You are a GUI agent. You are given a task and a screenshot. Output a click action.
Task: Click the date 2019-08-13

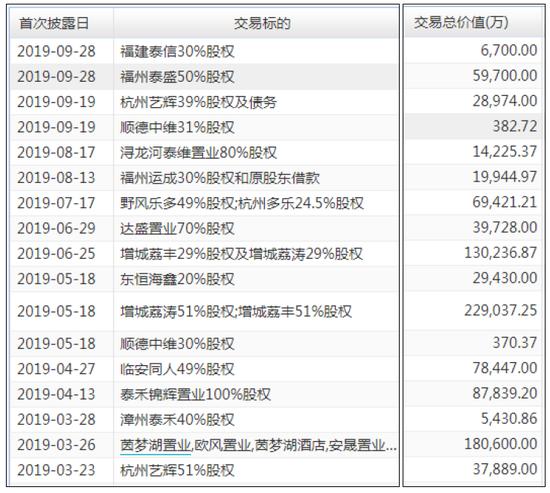(56, 178)
